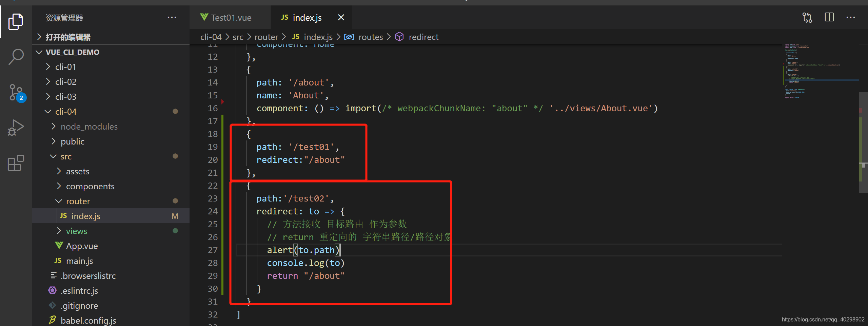Open babel.config.js from the file tree
The image size is (868, 326).
click(x=111, y=320)
